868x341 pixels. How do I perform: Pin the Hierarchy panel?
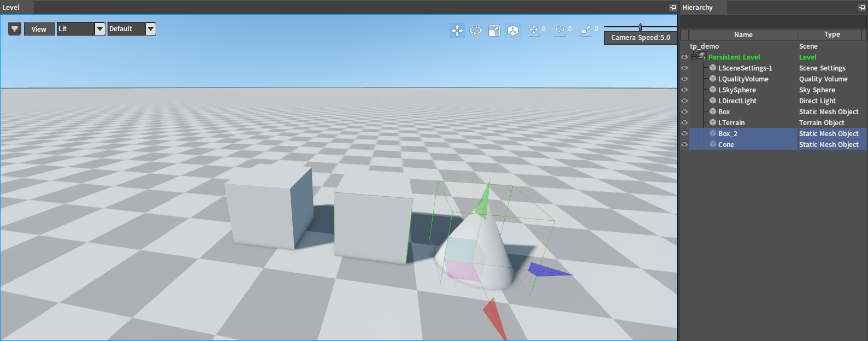point(862,8)
